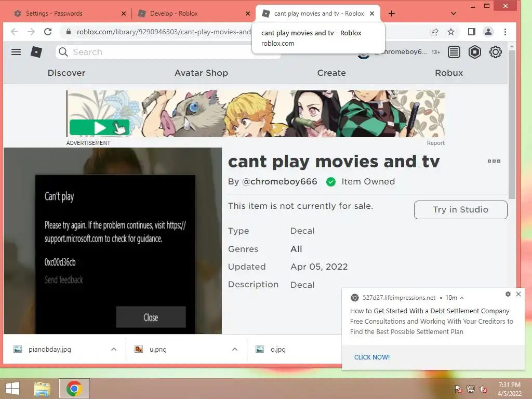Image resolution: width=532 pixels, height=399 pixels.
Task: Reload the current Roblox page
Action: [x=48, y=32]
